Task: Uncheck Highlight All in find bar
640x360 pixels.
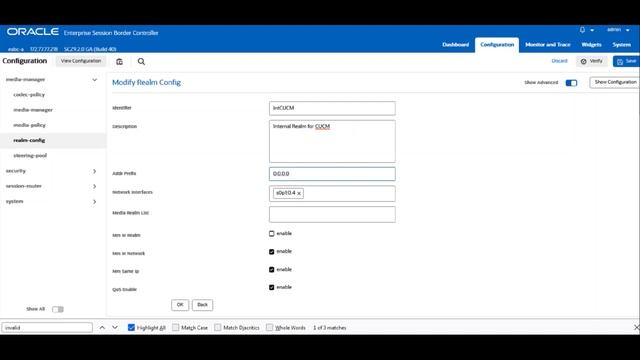Action: [131, 327]
